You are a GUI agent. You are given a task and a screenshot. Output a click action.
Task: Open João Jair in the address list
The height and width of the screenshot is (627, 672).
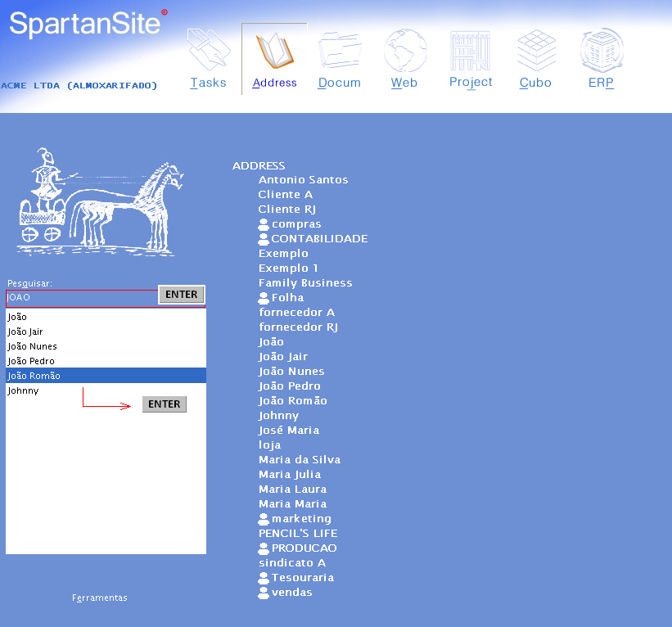(283, 357)
